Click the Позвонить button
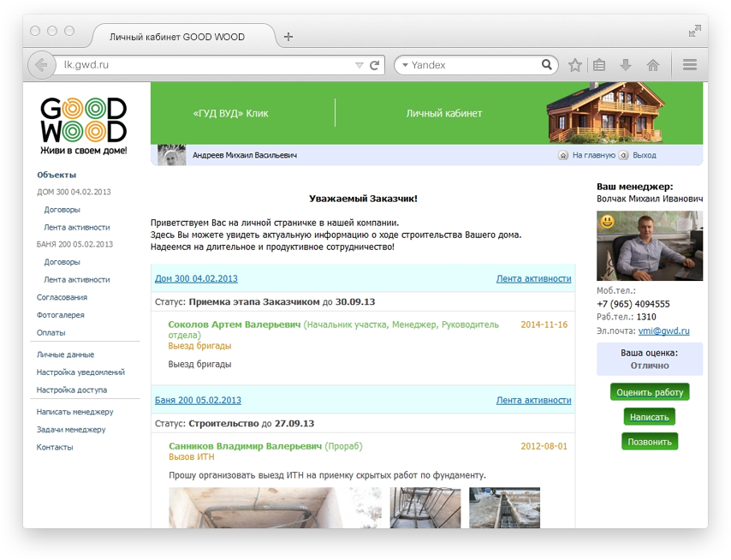This screenshot has height=560, width=731. click(650, 442)
